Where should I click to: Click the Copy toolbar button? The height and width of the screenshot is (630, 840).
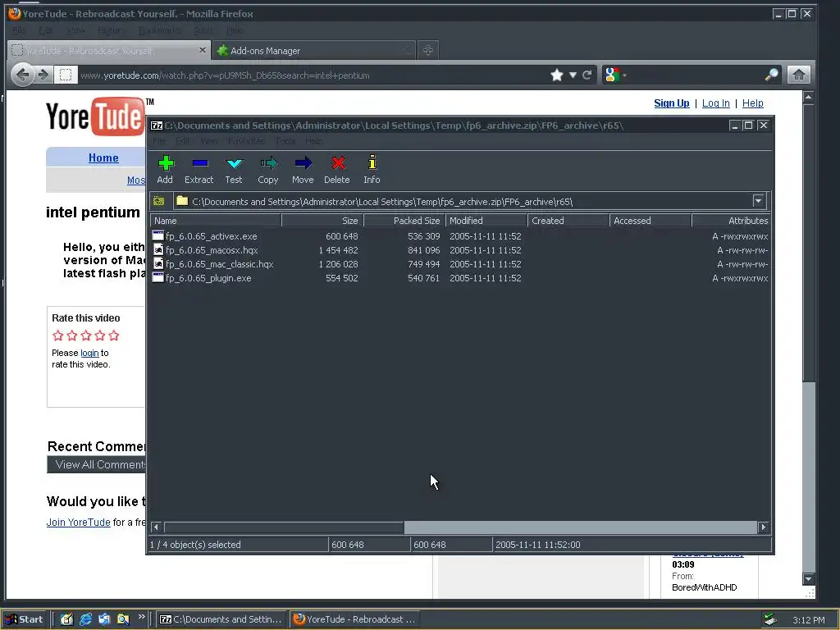click(268, 170)
